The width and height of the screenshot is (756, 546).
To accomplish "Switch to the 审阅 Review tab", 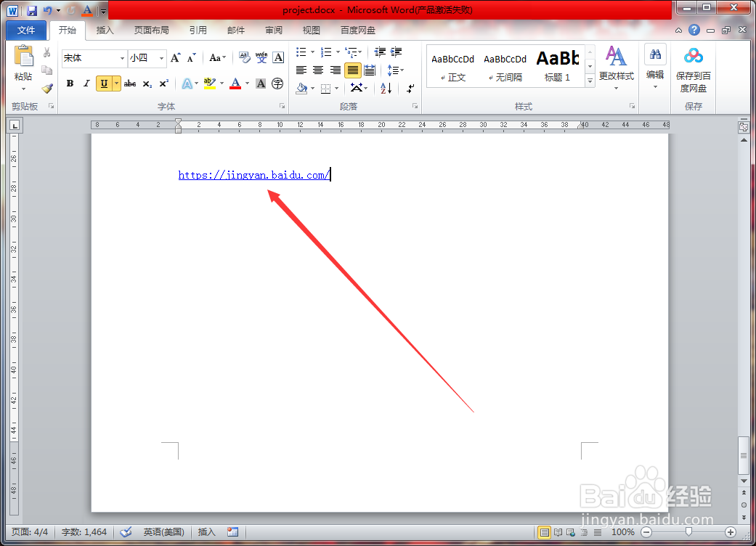I will [x=273, y=30].
